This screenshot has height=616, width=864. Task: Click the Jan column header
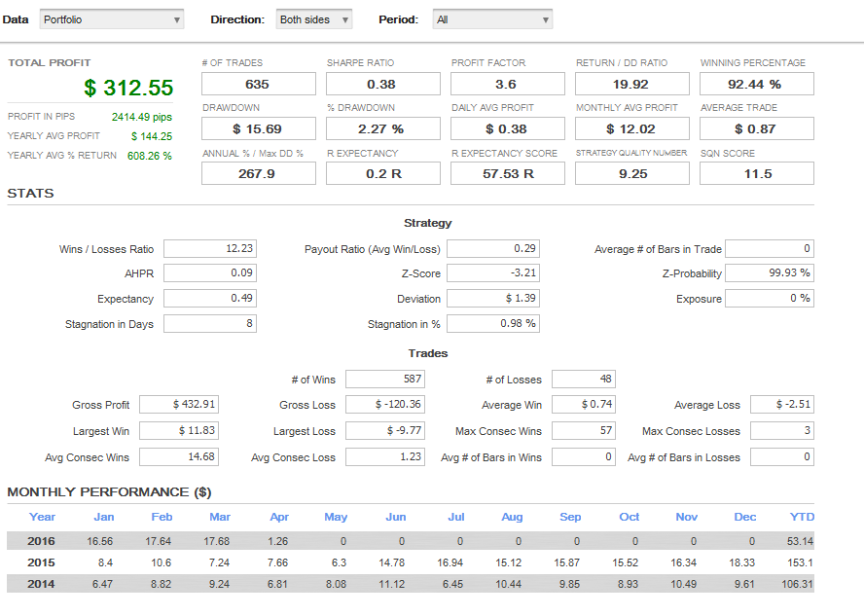(x=103, y=517)
